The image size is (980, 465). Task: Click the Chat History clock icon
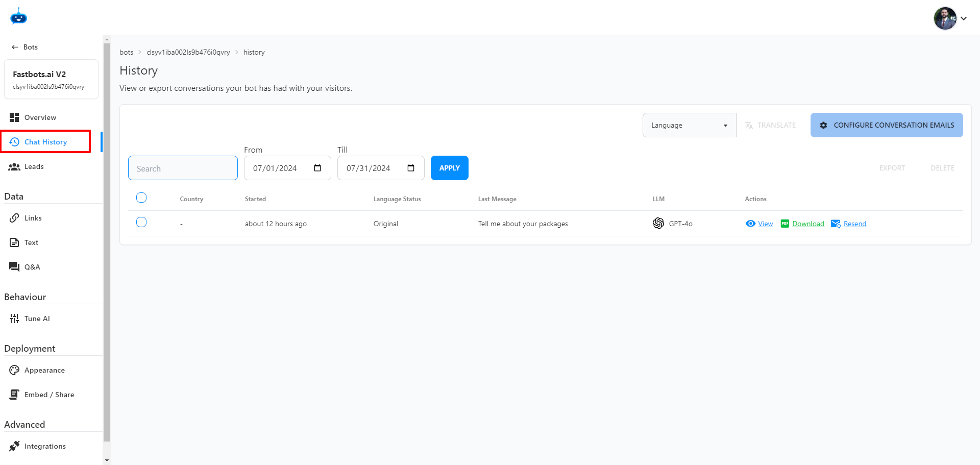pyautogui.click(x=14, y=142)
